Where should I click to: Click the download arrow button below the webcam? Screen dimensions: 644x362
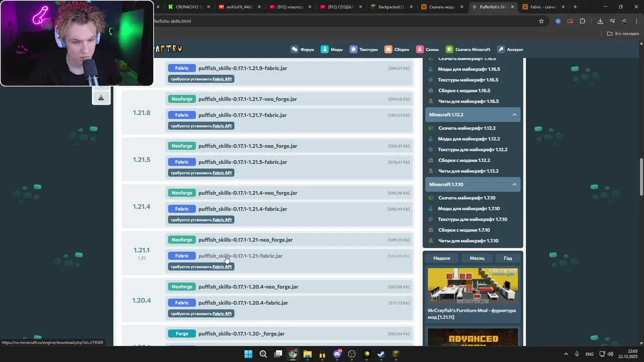coord(101,98)
